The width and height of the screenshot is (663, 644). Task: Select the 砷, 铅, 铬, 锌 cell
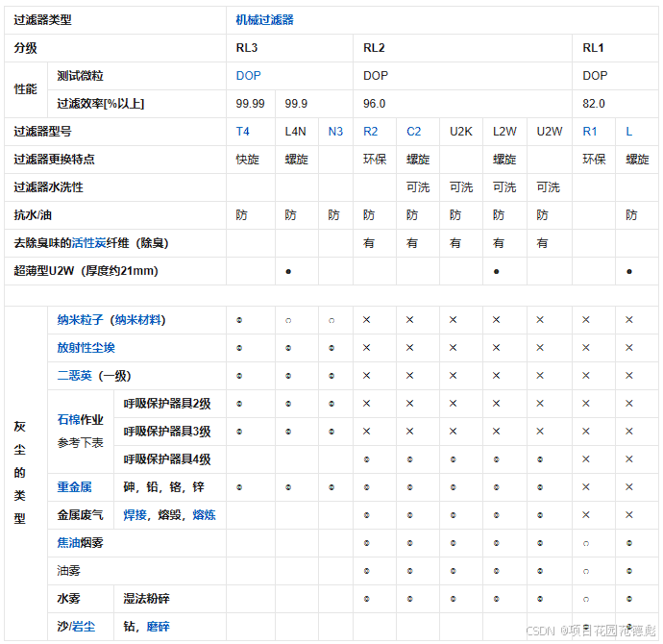pyautogui.click(x=170, y=487)
